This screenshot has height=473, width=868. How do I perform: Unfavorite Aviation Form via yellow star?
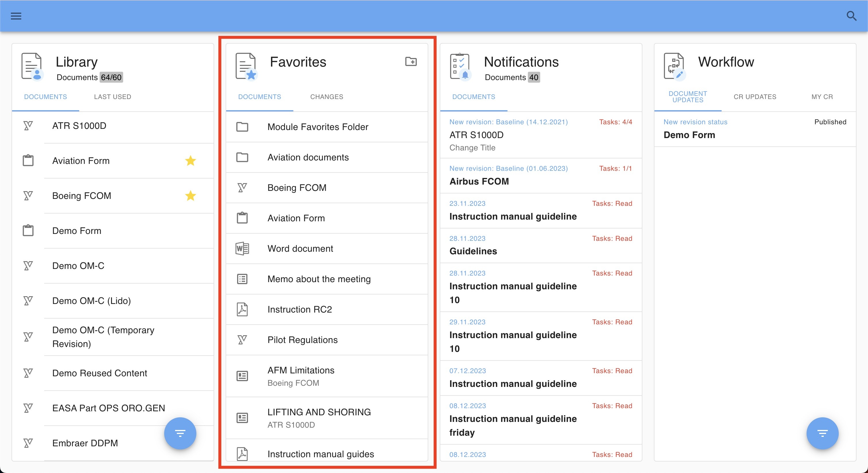click(190, 161)
